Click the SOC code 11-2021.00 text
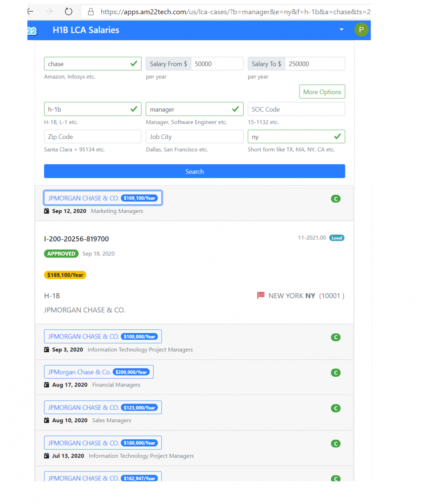Viewport: 433px width, 504px height. coord(312,237)
